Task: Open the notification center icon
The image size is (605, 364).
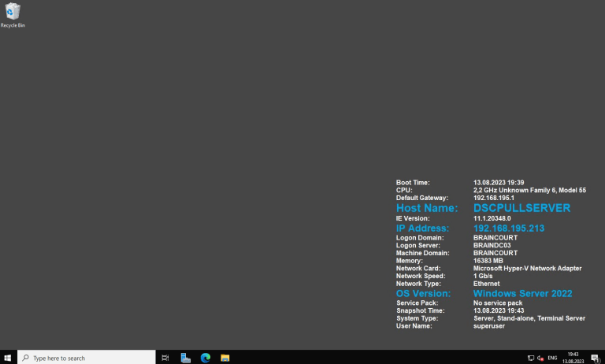Action: [595, 358]
